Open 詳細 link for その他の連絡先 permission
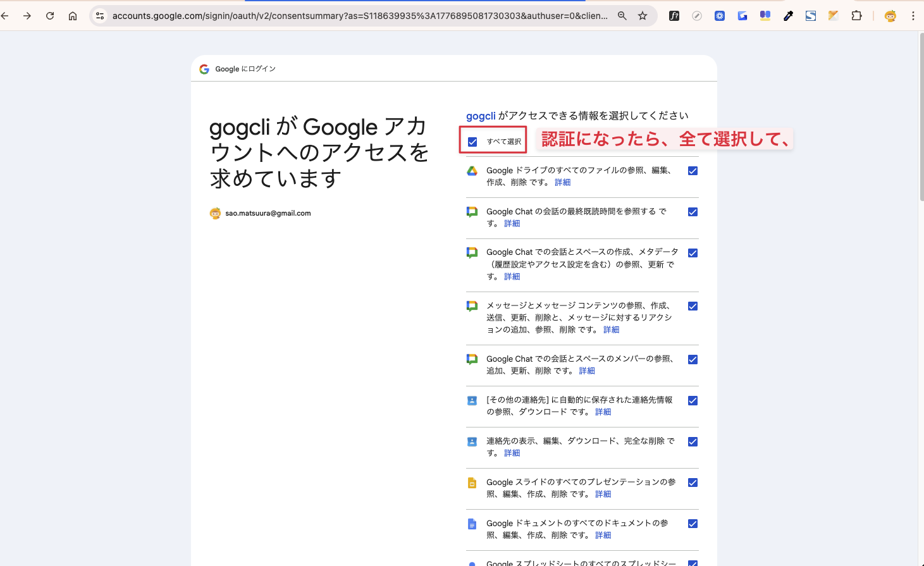The image size is (924, 566). point(603,412)
